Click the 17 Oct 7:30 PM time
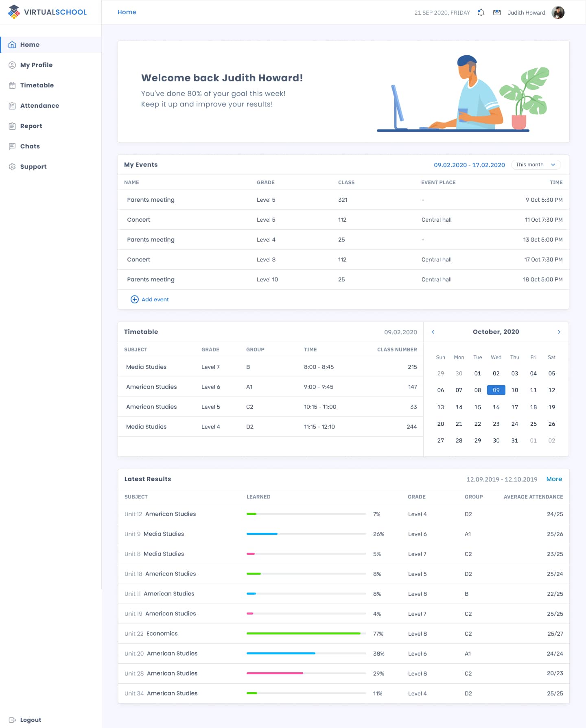The image size is (586, 728). click(x=543, y=259)
